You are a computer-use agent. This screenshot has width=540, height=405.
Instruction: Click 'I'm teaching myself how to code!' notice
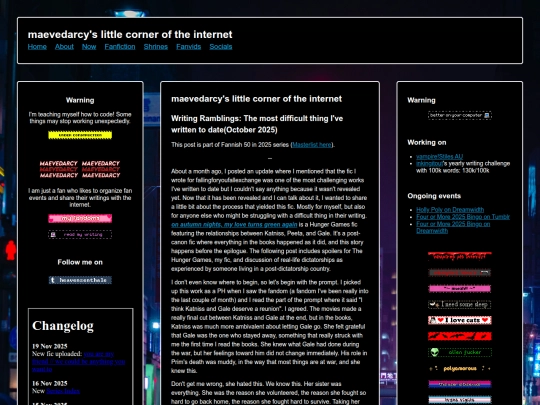pos(80,118)
